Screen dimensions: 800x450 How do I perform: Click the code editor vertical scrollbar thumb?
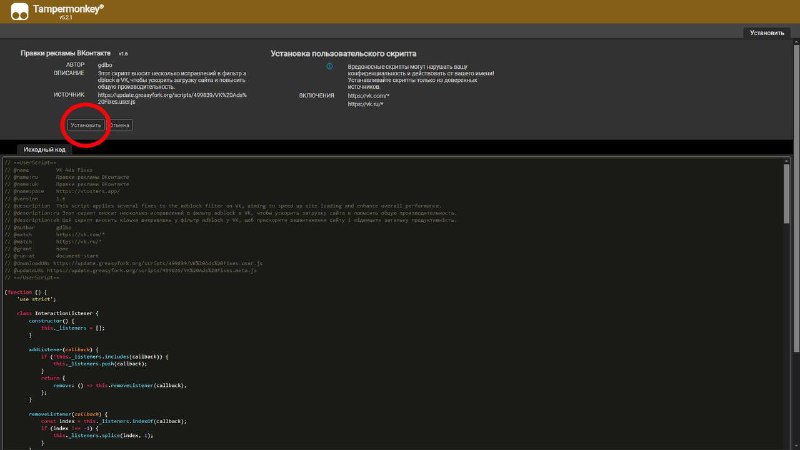(786, 194)
